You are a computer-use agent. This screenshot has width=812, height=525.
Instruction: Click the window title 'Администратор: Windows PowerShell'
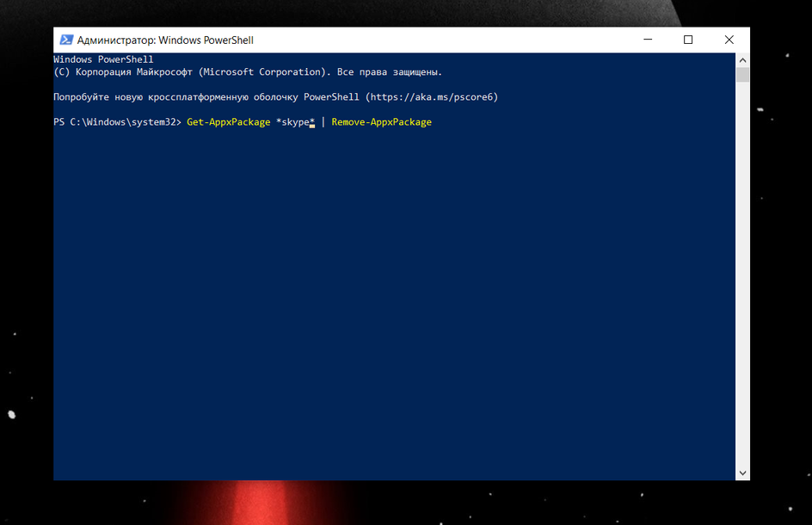(165, 40)
